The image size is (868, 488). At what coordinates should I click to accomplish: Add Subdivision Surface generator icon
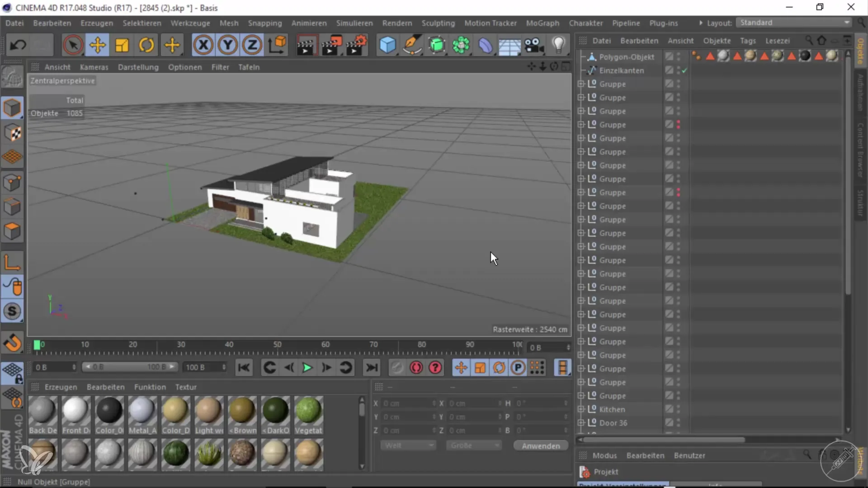click(x=437, y=45)
